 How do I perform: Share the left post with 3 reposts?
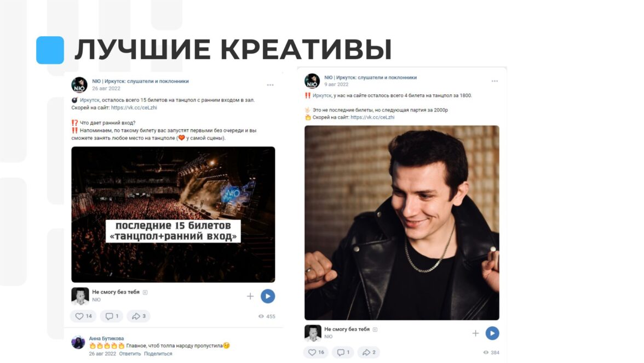139,316
